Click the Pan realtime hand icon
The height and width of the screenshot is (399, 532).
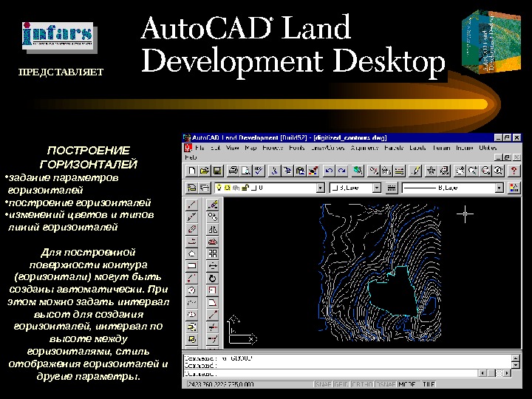click(460, 171)
